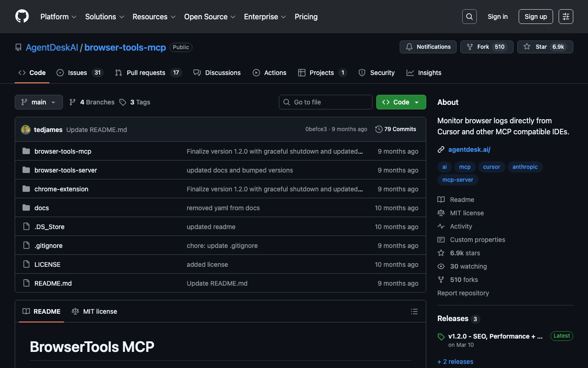Click the Notifications bell button
Viewport: 588px width, 368px height.
pyautogui.click(x=428, y=47)
